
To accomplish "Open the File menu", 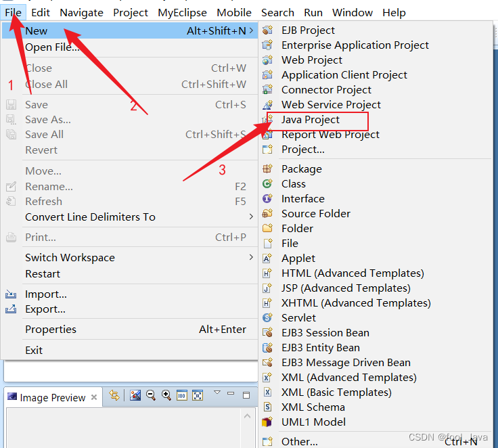I will [13, 12].
